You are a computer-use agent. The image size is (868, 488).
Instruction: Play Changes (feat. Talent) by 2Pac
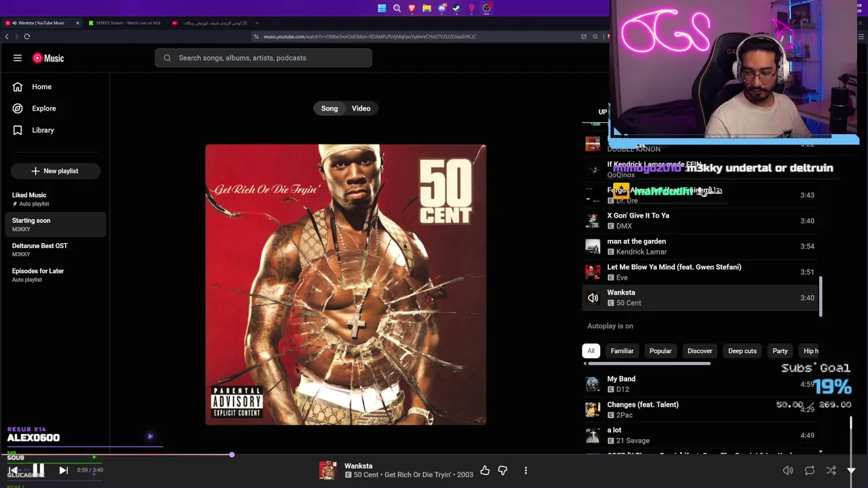click(x=701, y=410)
